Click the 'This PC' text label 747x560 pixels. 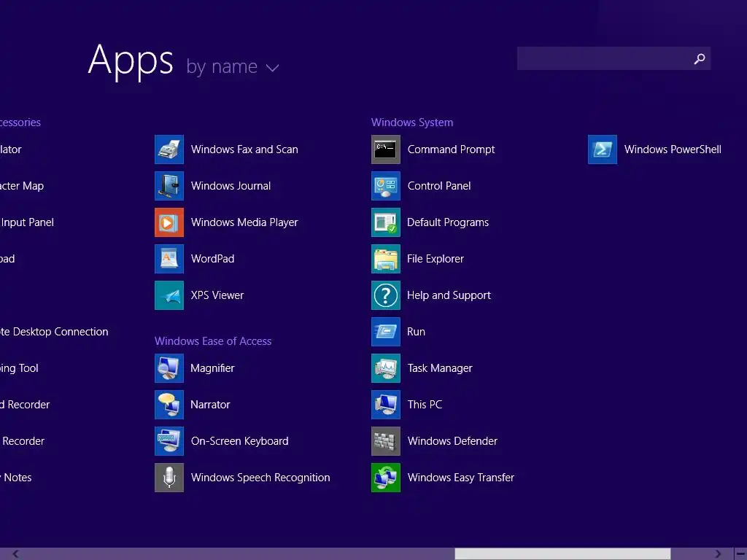[x=425, y=405]
